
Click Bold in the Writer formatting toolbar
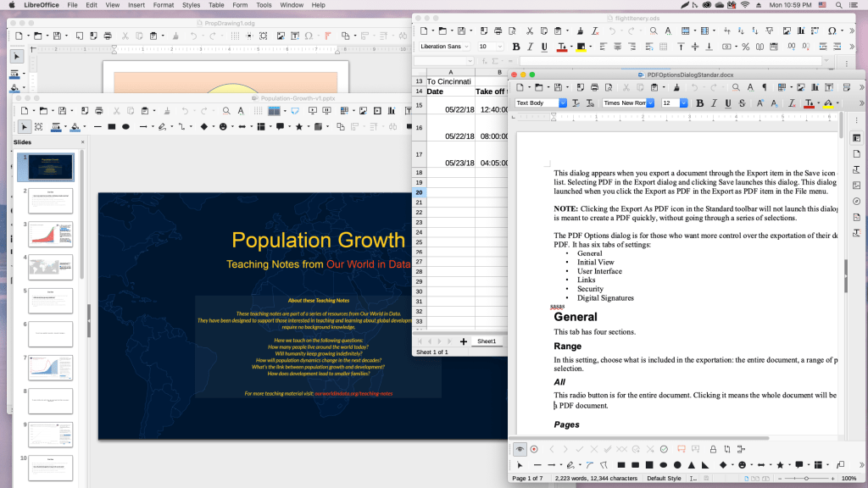point(699,103)
